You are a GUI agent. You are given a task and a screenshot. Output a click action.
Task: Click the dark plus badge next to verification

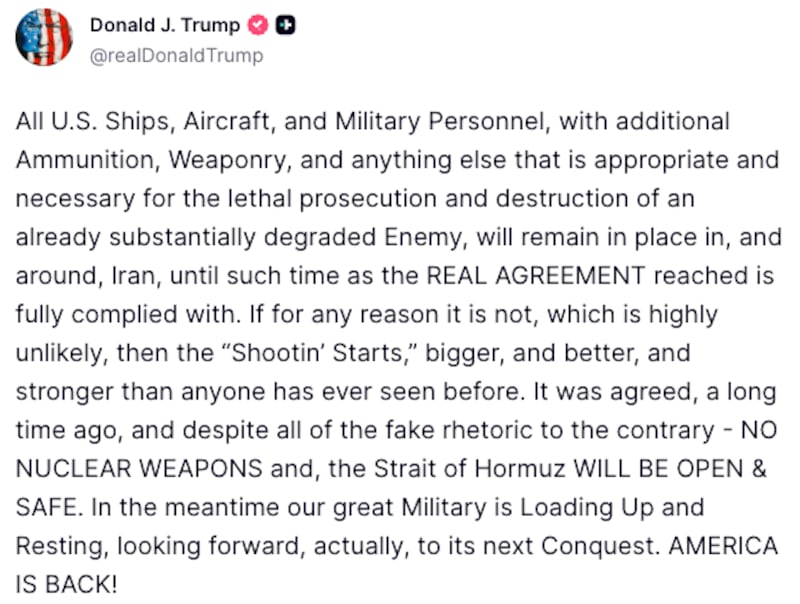[x=287, y=26]
